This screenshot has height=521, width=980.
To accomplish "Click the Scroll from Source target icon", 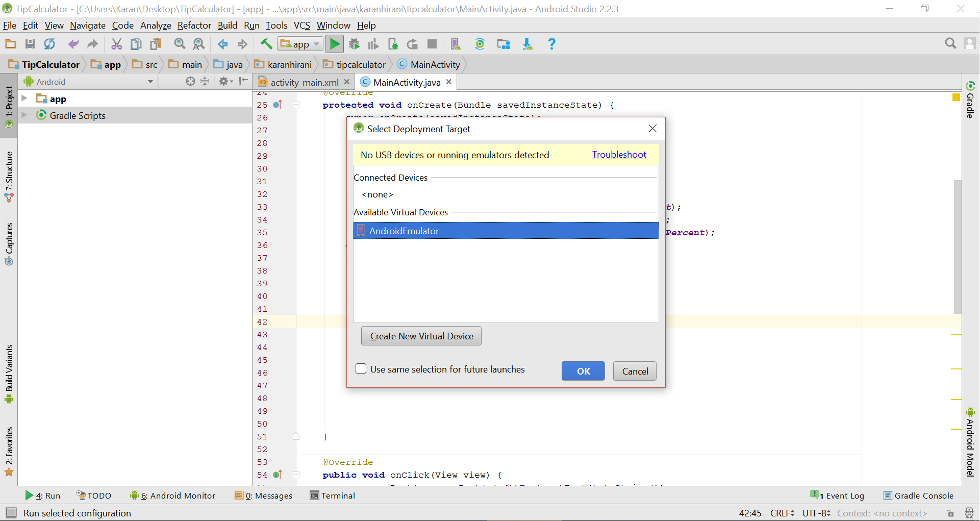I will coord(190,81).
